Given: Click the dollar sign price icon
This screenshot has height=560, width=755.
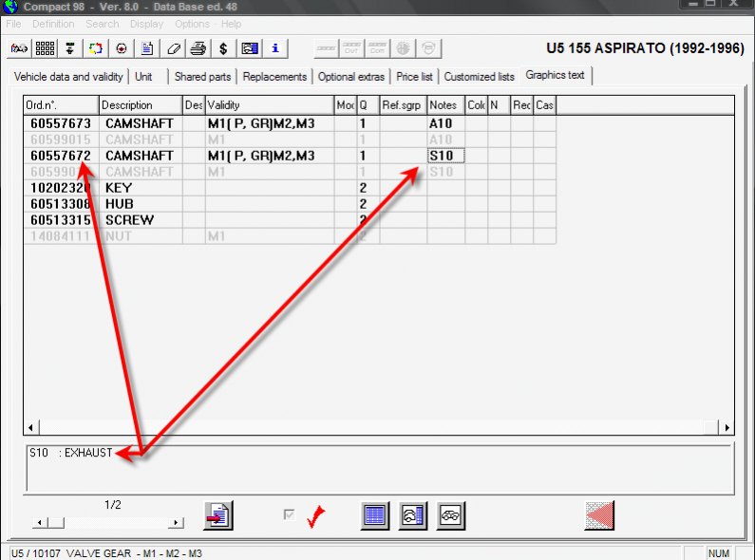Looking at the screenshot, I should click(223, 48).
